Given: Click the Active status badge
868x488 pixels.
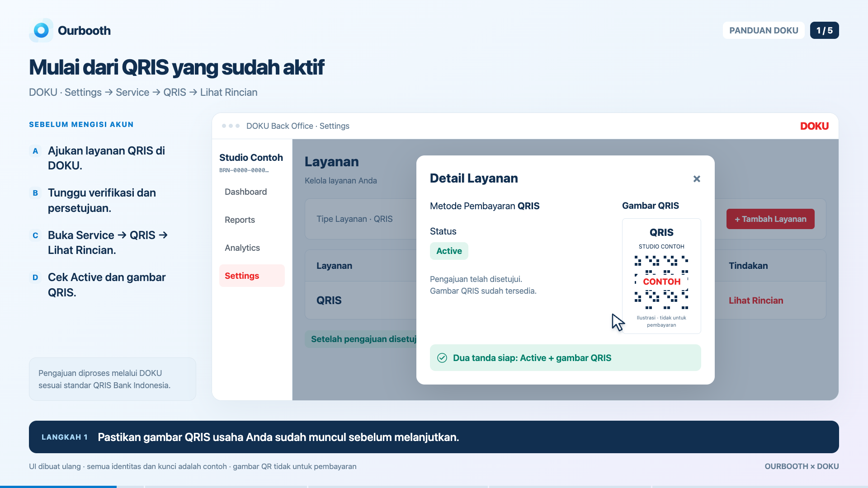Looking at the screenshot, I should coord(449,251).
